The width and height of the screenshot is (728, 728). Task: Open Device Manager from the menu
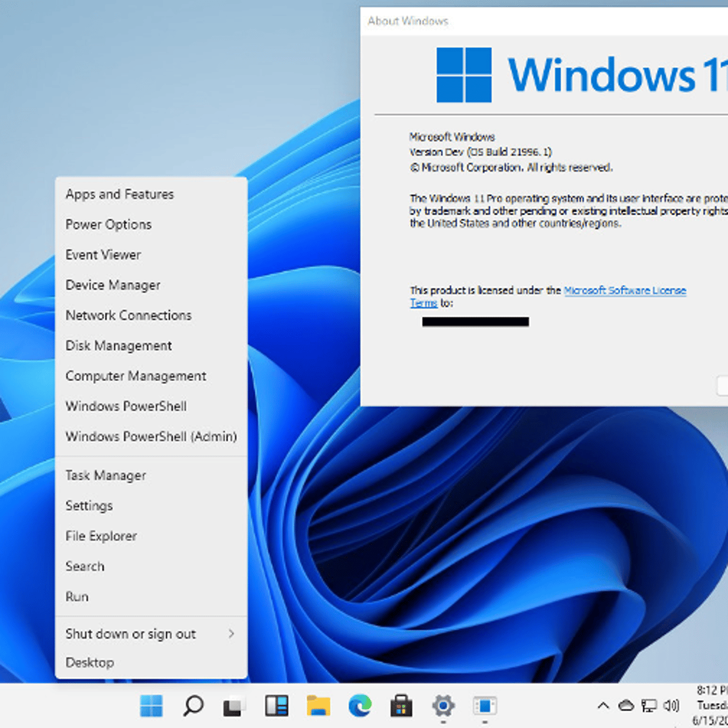coord(151,285)
